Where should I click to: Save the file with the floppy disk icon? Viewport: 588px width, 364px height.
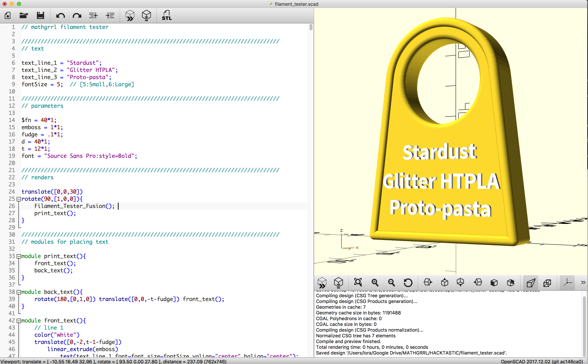click(40, 16)
